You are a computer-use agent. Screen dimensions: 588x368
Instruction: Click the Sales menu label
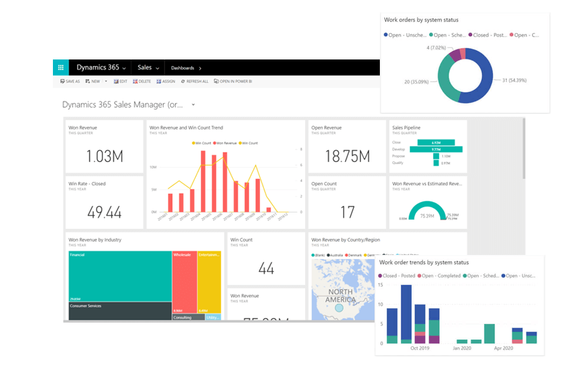(x=145, y=68)
